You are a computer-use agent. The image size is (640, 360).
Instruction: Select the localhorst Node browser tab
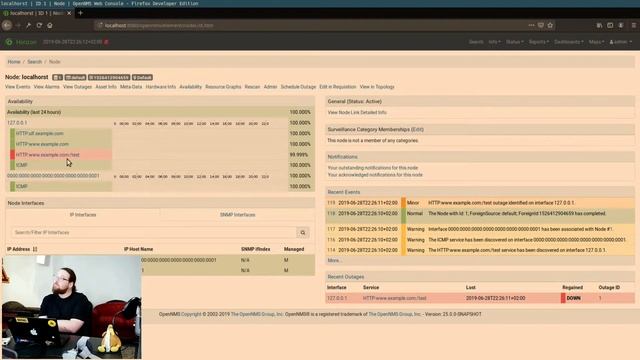pos(37,13)
